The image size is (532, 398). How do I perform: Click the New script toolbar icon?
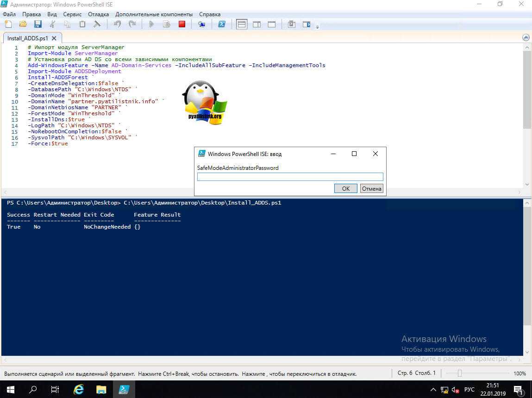point(8,25)
